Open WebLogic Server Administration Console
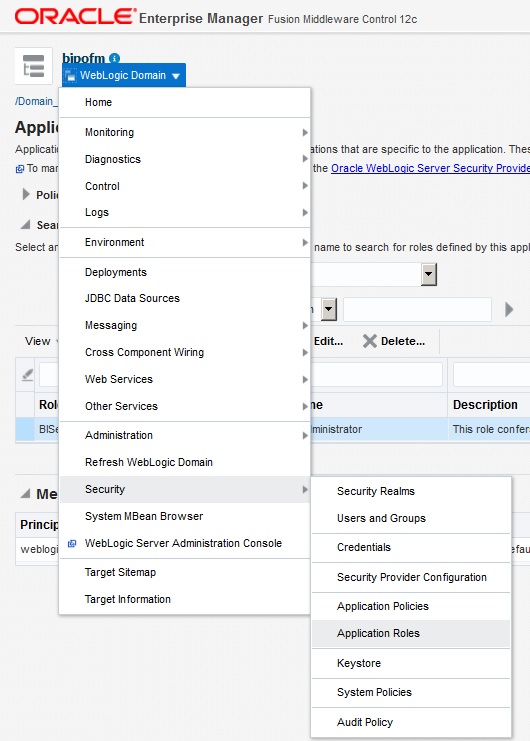This screenshot has height=741, width=530. click(185, 543)
